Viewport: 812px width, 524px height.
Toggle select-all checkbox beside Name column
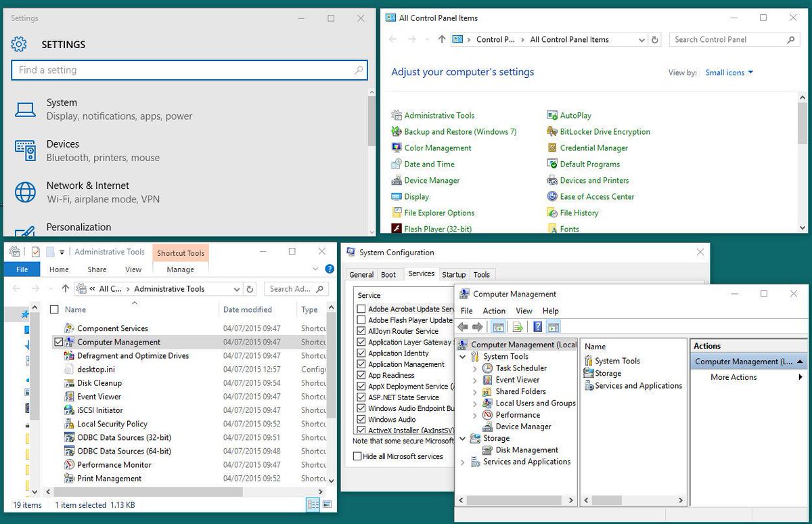click(x=55, y=309)
